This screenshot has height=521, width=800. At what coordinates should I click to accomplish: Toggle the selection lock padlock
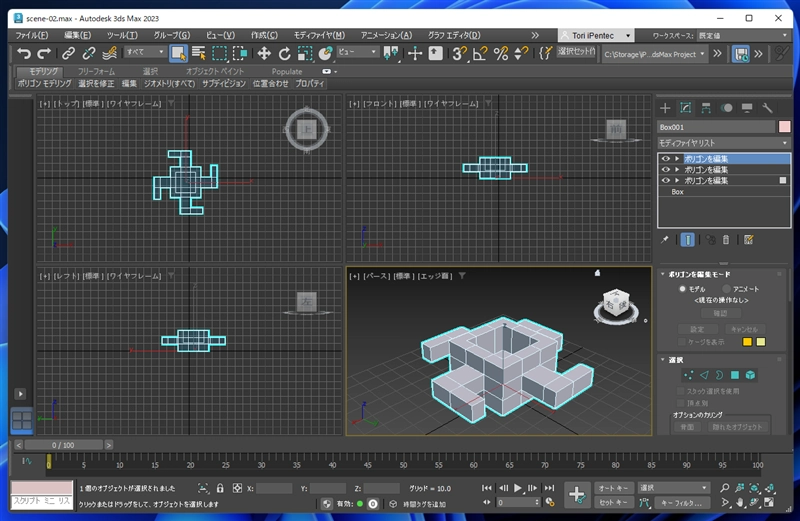click(220, 488)
